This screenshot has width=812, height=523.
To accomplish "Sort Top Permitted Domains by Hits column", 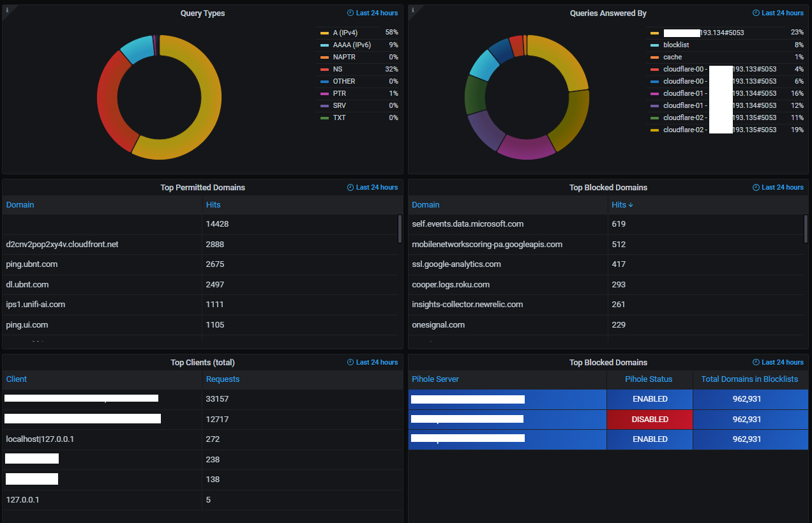I will click(213, 205).
